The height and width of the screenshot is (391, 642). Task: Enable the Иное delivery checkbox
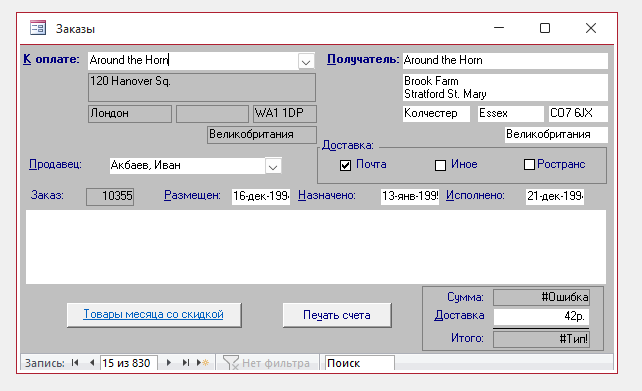point(440,165)
